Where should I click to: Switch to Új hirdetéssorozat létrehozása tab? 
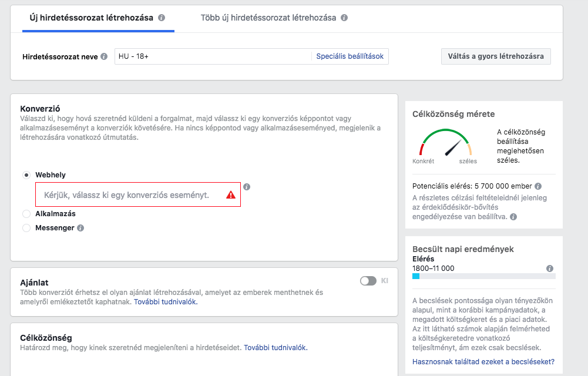pyautogui.click(x=98, y=18)
